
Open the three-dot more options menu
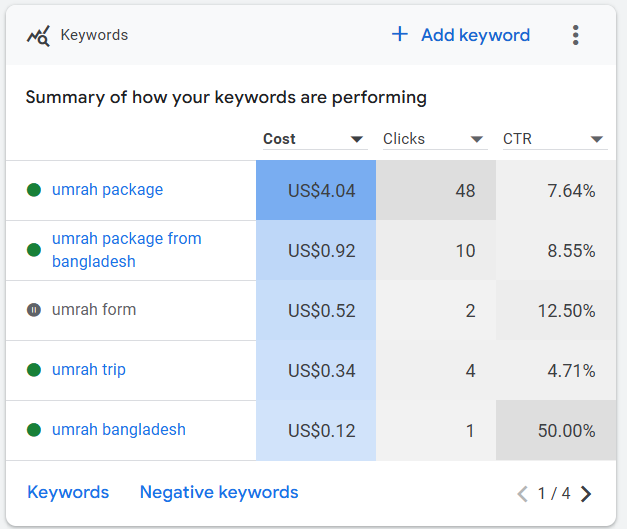tap(575, 35)
